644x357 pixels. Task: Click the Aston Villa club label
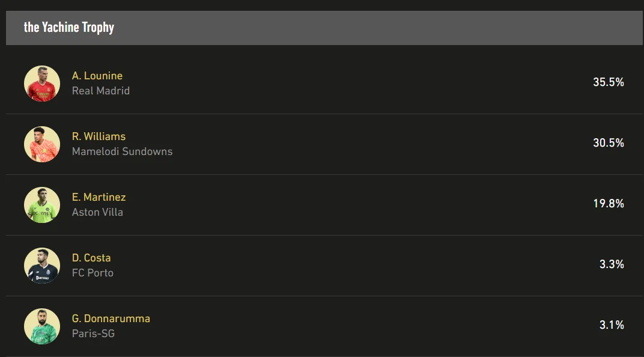tap(97, 212)
